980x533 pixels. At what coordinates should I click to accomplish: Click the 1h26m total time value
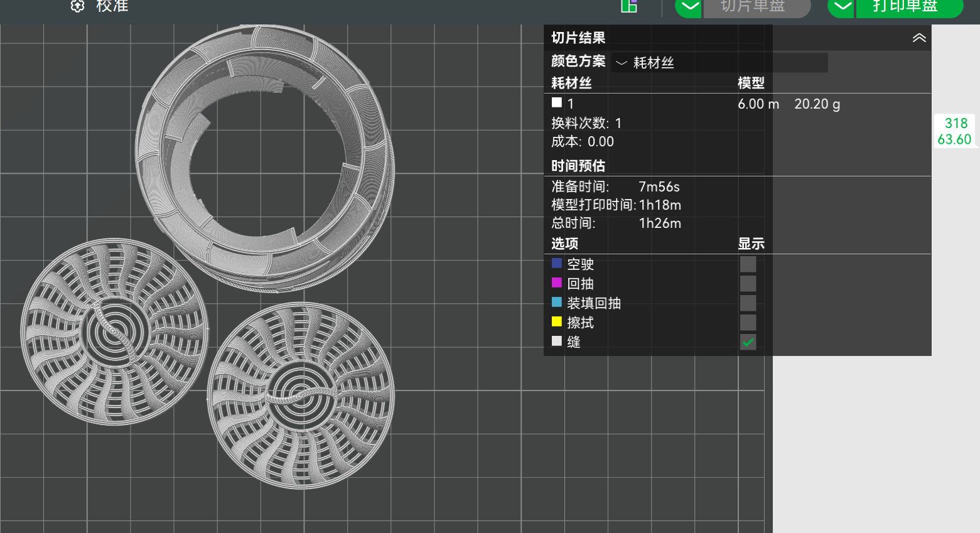(660, 223)
